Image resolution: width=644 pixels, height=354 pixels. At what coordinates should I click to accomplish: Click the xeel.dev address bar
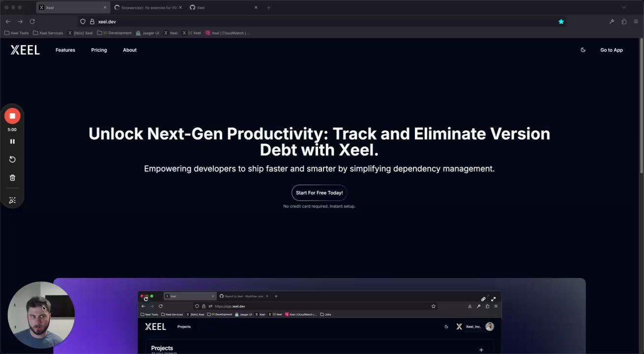[322, 22]
